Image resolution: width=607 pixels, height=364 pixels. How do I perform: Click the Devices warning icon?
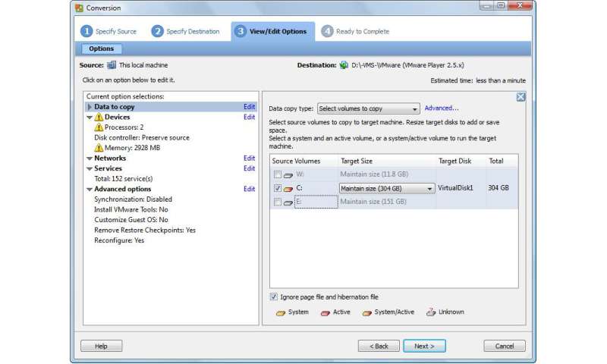tap(99, 118)
